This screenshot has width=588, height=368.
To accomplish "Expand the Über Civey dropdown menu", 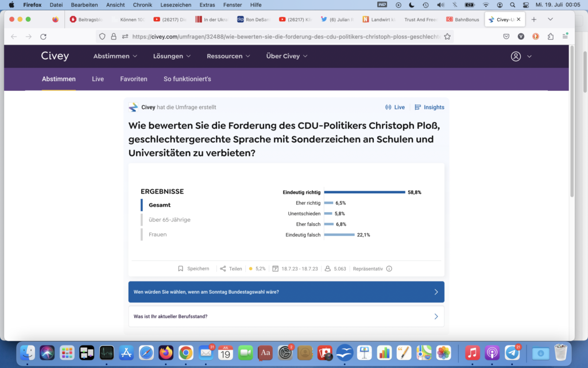I will (x=287, y=56).
